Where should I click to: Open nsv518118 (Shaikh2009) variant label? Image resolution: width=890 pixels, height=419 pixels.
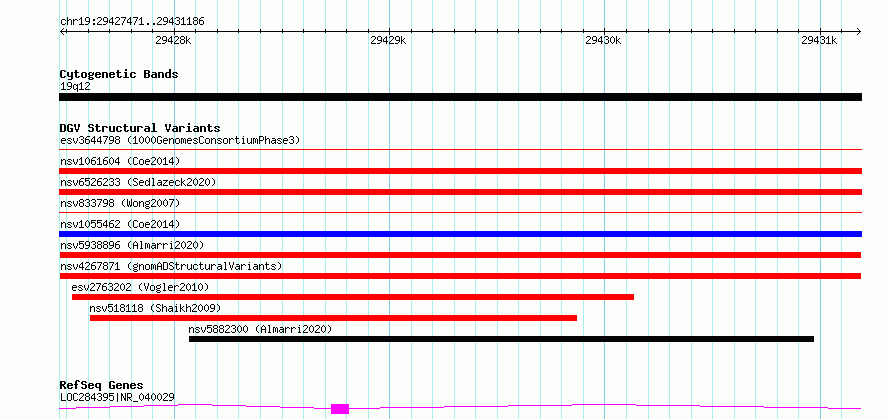(155, 308)
